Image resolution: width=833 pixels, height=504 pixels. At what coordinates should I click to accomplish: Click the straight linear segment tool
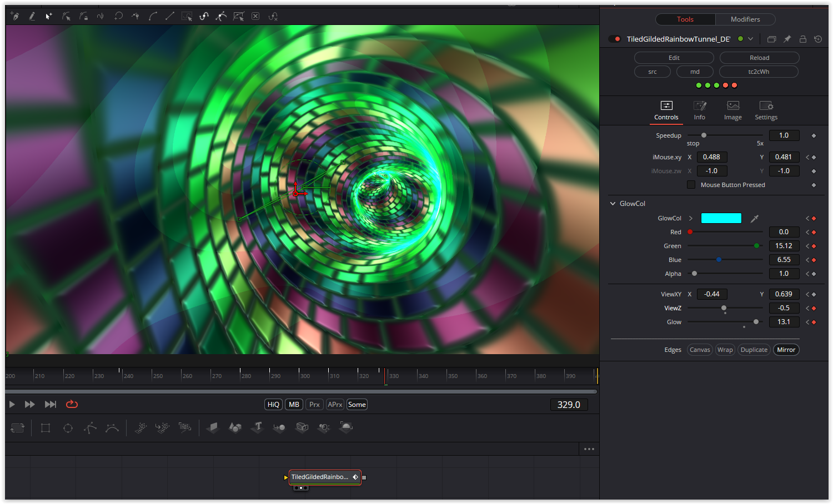(x=170, y=16)
